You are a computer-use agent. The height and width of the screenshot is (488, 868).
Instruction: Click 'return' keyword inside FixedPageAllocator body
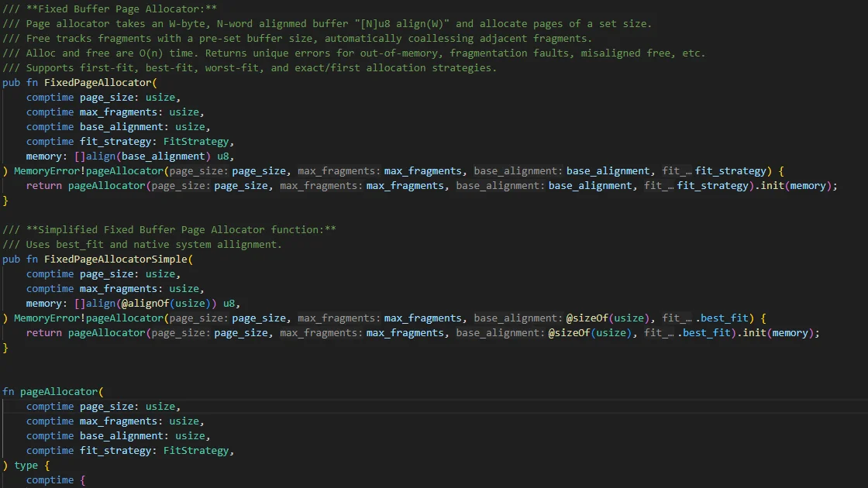[x=43, y=185]
